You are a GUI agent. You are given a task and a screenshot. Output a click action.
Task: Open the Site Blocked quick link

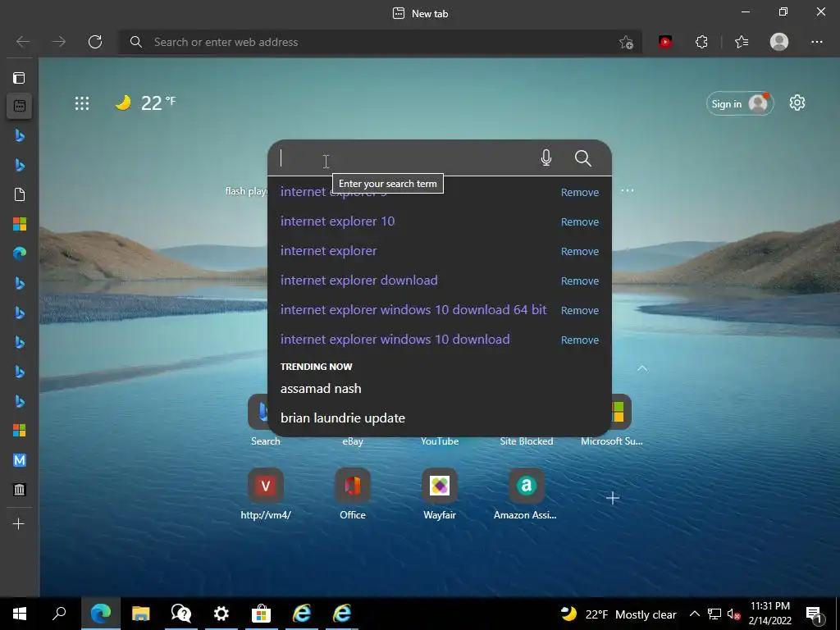pyautogui.click(x=526, y=441)
